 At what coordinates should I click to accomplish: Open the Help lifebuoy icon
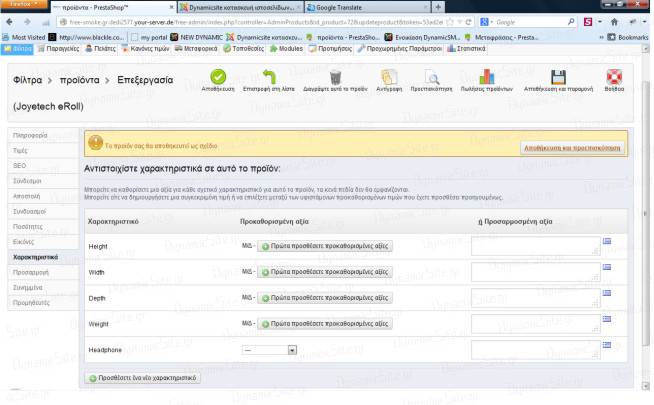[614, 77]
